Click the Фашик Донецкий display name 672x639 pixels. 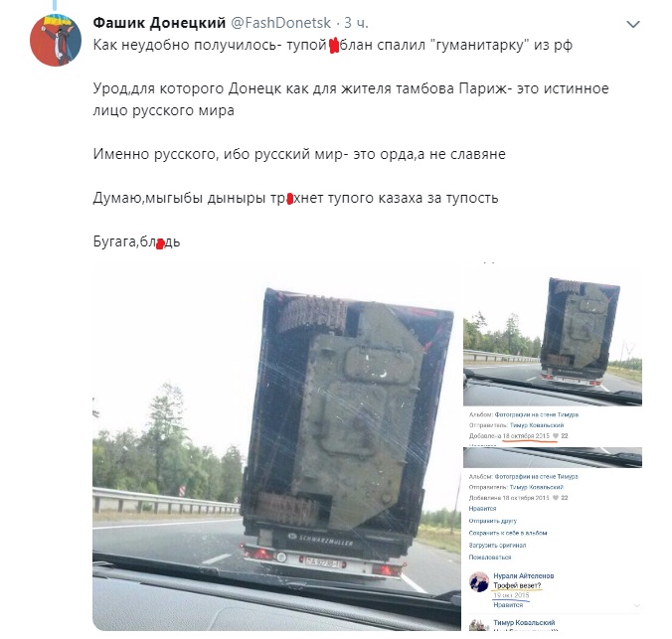pos(159,23)
